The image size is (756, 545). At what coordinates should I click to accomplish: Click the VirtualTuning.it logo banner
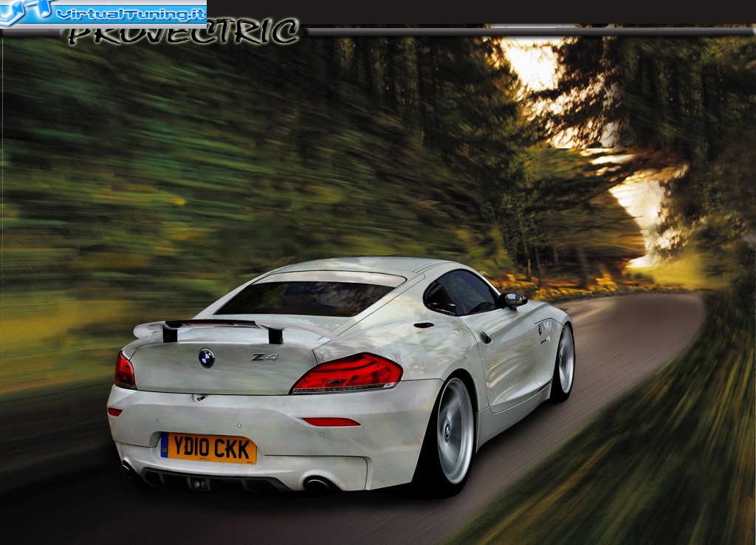pos(103,14)
